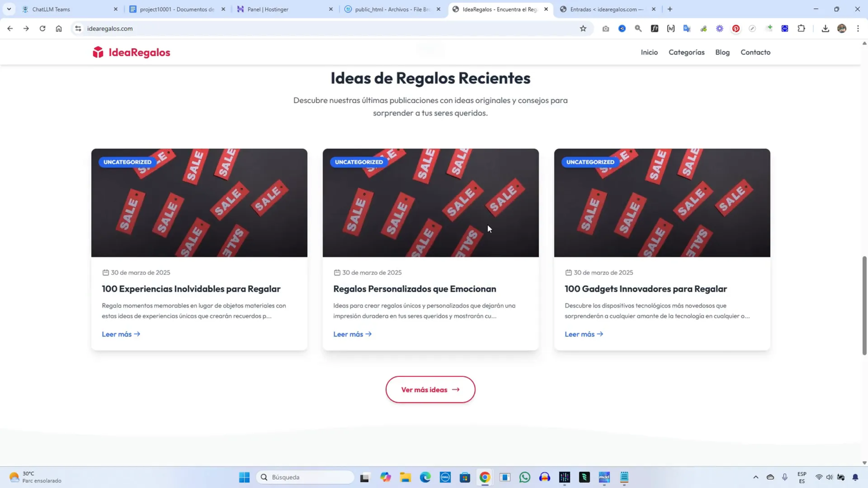The width and height of the screenshot is (868, 488).
Task: Open the Chrome three-dot menu
Action: point(858,29)
